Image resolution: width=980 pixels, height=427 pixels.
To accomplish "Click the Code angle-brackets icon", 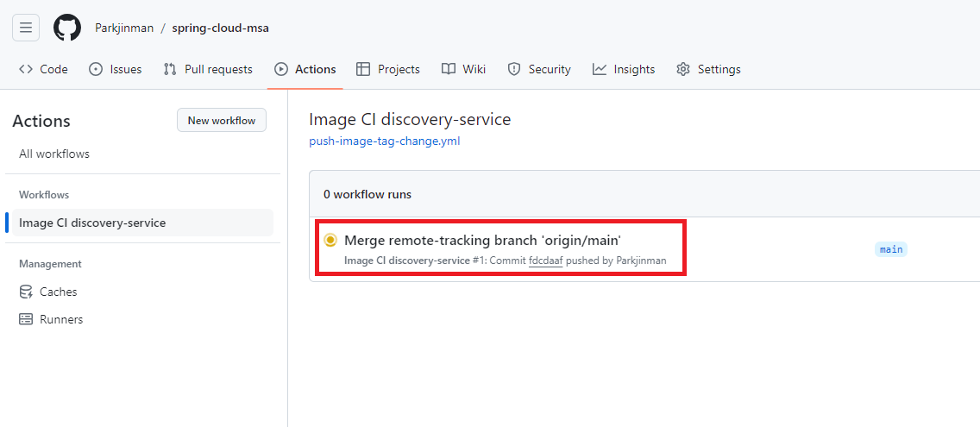I will pos(26,69).
